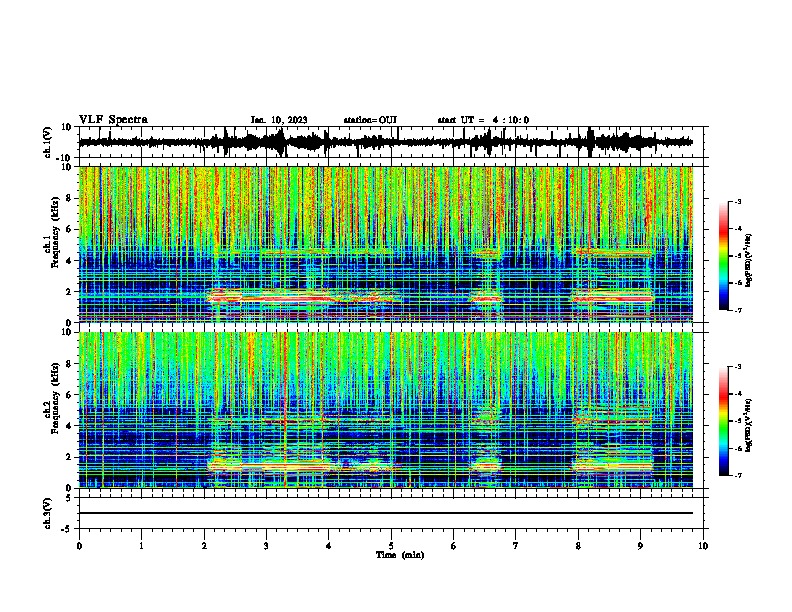Select the date text "Jan. 10, 2023"

(x=279, y=120)
